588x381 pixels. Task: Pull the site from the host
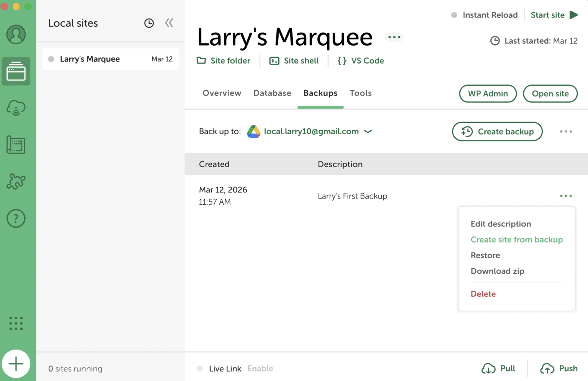(x=498, y=368)
